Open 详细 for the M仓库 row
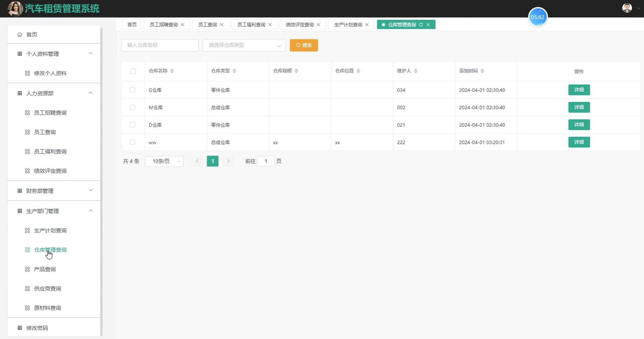Viewport: 644px width, 339px height. (x=579, y=107)
